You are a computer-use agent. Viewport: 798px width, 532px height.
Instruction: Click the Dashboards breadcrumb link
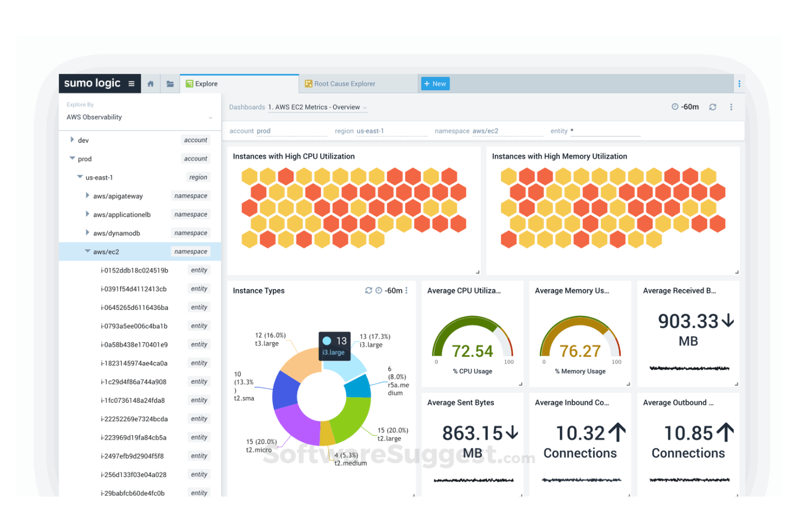[x=246, y=107]
